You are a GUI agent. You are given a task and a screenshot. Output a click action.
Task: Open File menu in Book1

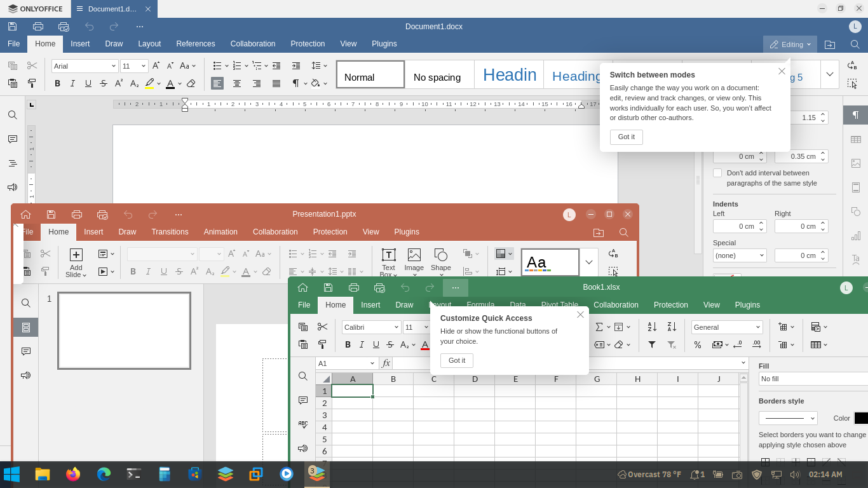pos(304,305)
